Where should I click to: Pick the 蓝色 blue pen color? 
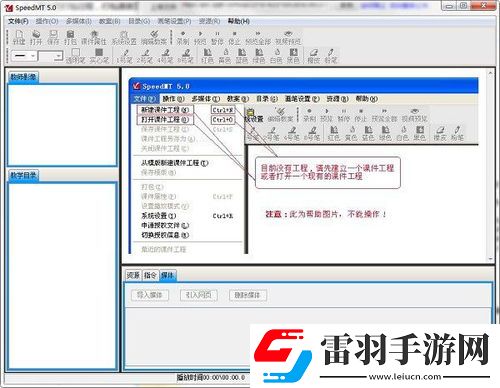[x=242, y=56]
